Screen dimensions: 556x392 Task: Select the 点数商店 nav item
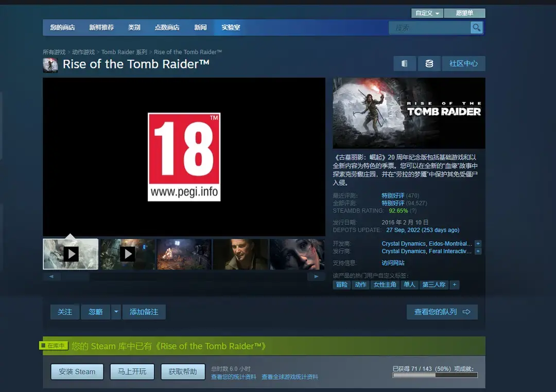click(167, 28)
